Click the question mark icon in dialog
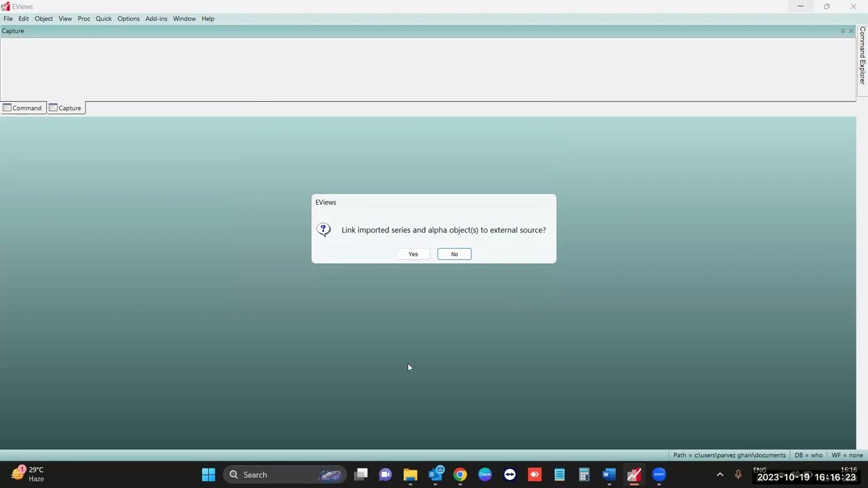The image size is (868, 488). tap(323, 230)
